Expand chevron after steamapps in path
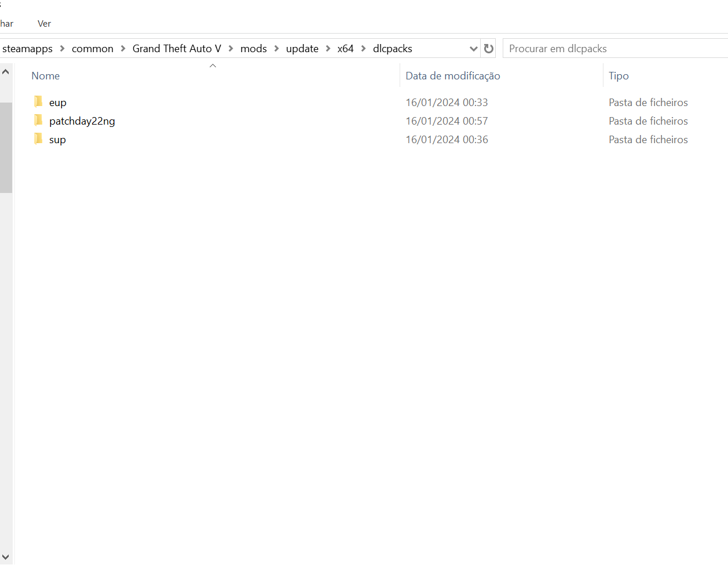 pos(62,49)
